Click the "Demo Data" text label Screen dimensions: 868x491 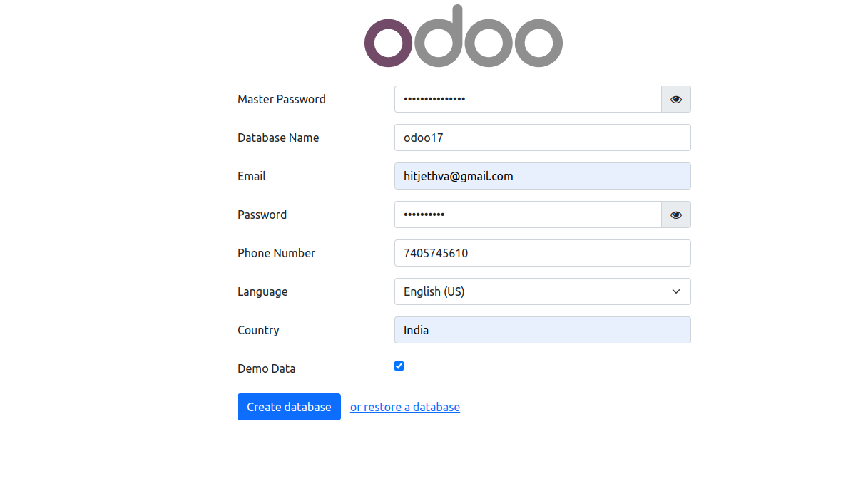[266, 368]
